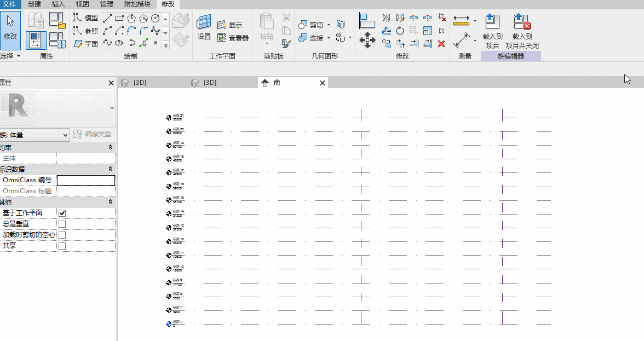Enable 加载时剪切的空心 checkbox
Viewport: 644px width, 341px height.
coord(62,235)
